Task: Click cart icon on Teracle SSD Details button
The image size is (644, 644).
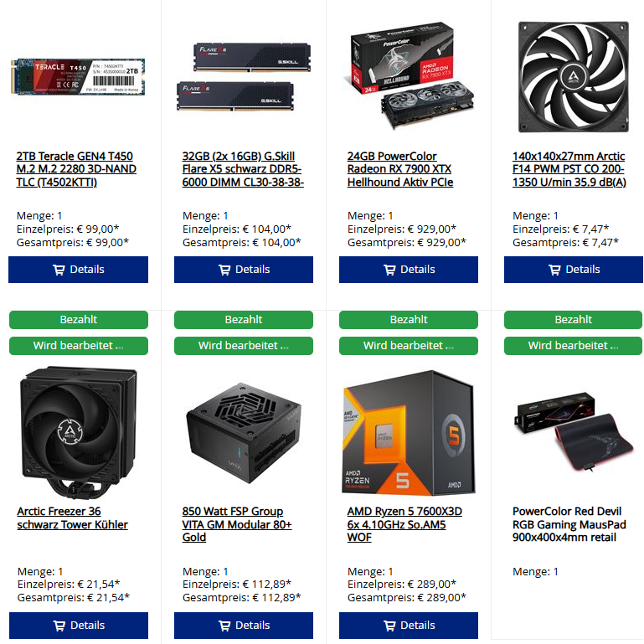Action: (59, 270)
